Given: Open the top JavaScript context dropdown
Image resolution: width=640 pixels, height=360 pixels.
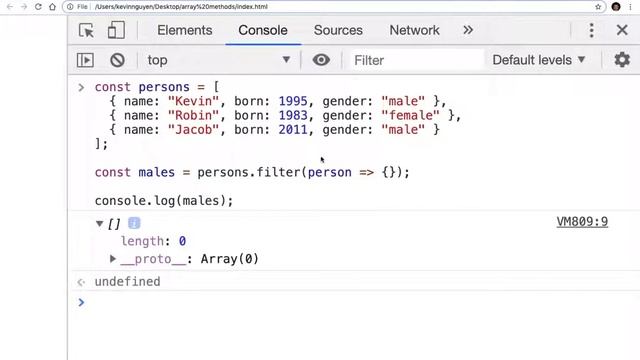Looking at the screenshot, I should (x=218, y=60).
